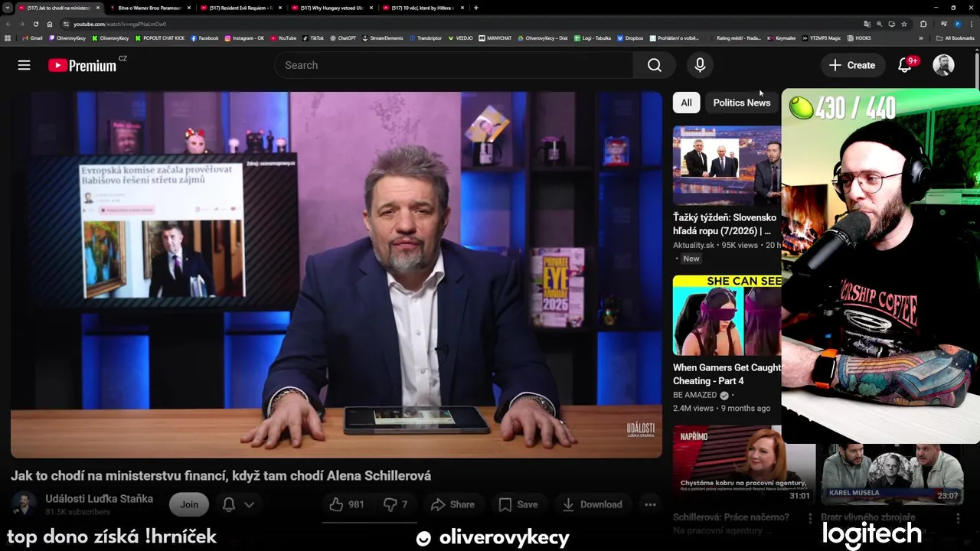This screenshot has height=551, width=980.
Task: Click the zoom magnifier icon in address bar
Action: [x=879, y=24]
